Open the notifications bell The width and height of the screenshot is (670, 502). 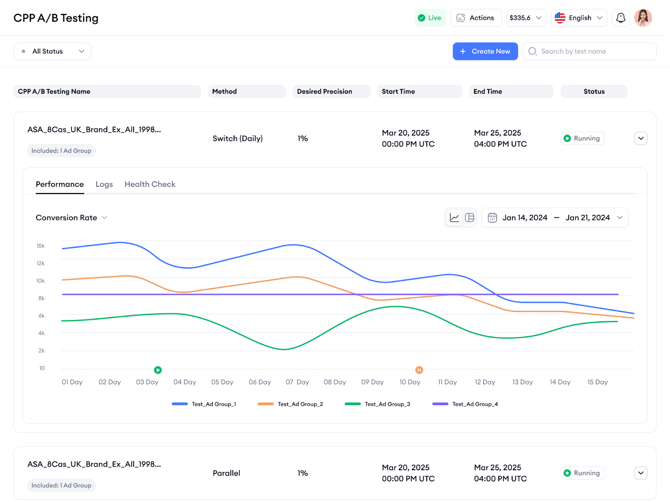click(620, 18)
